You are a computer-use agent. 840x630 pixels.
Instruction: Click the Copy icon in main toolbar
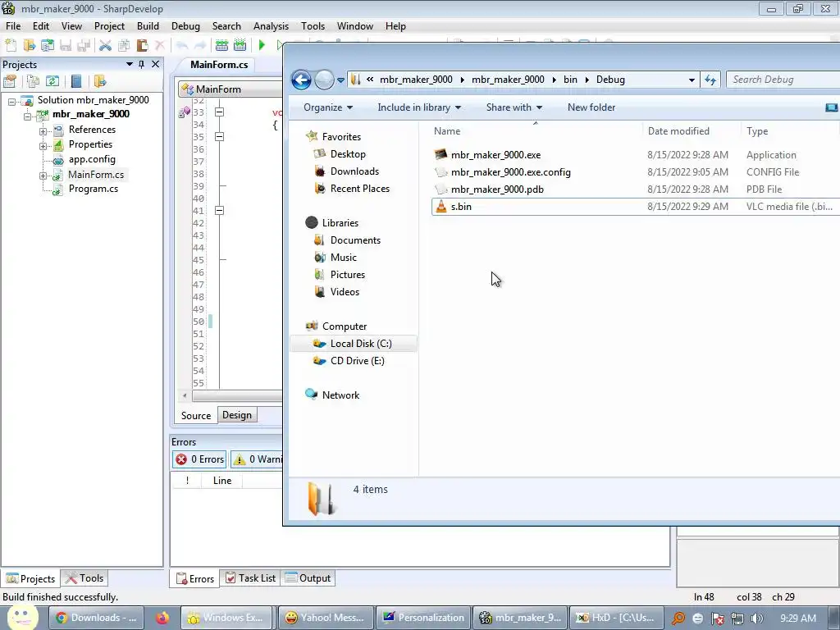click(x=124, y=46)
